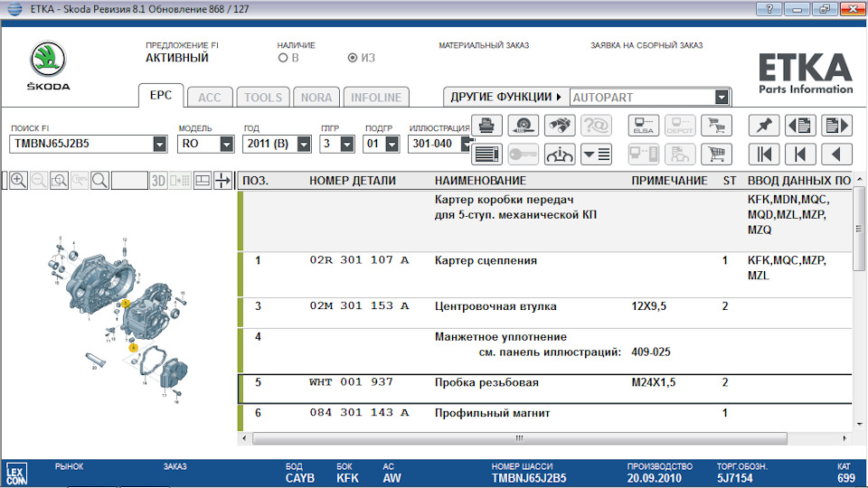
Task: Open the ПОИСК FI VIN dropdown
Action: [159, 145]
